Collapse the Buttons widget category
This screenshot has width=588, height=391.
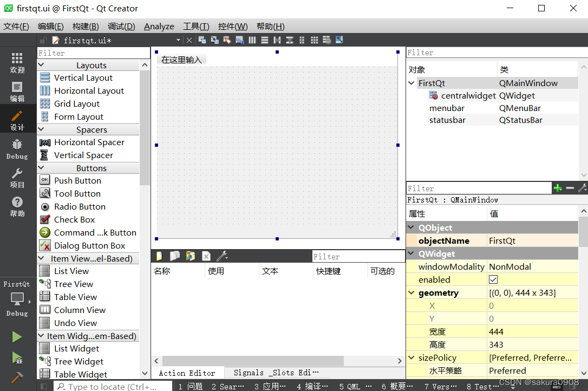(41, 168)
